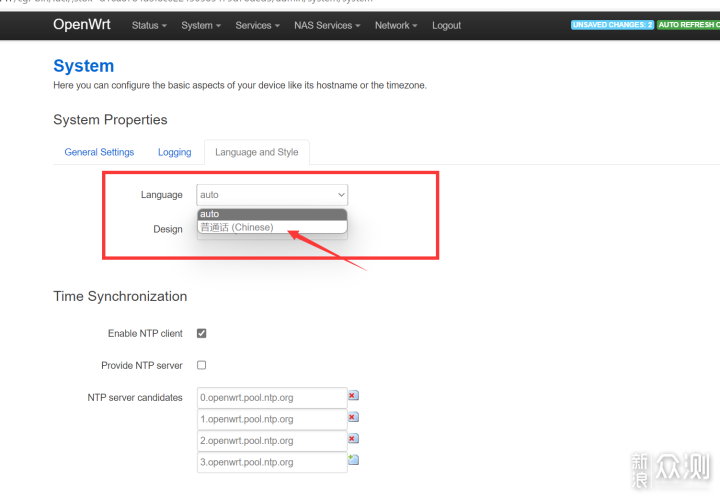Viewport: 720px width, 498px height.
Task: Select the Chinese language option
Action: point(272,227)
